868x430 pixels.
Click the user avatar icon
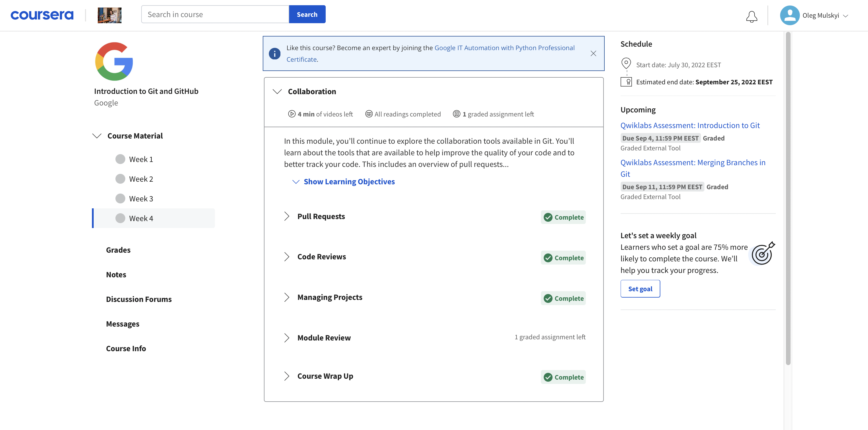(x=789, y=15)
